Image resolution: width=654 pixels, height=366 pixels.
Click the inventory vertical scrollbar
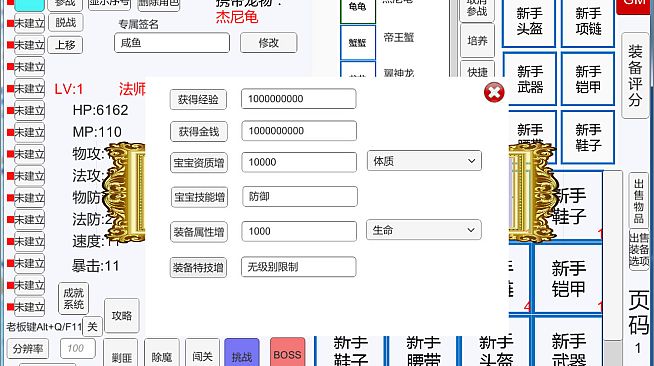(x=613, y=267)
